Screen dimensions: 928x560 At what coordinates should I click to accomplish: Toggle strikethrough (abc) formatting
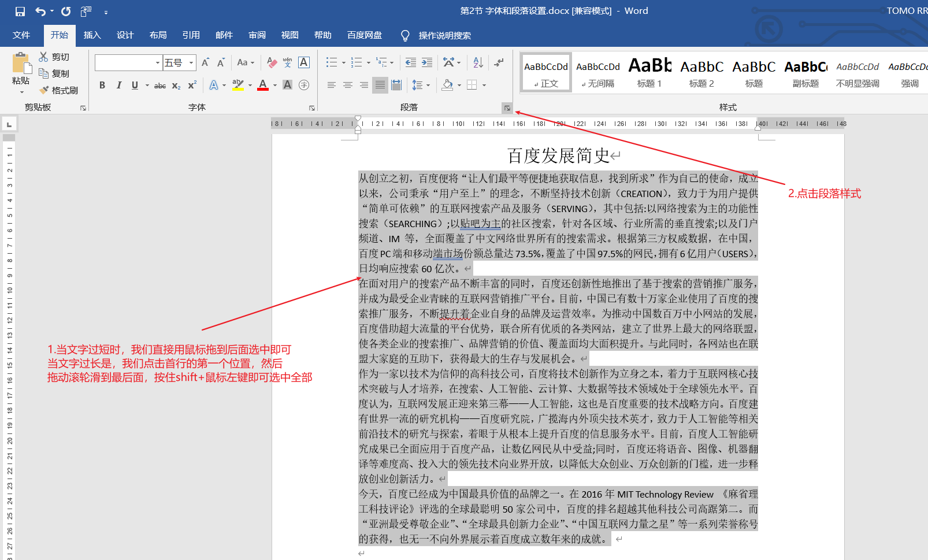pyautogui.click(x=160, y=86)
